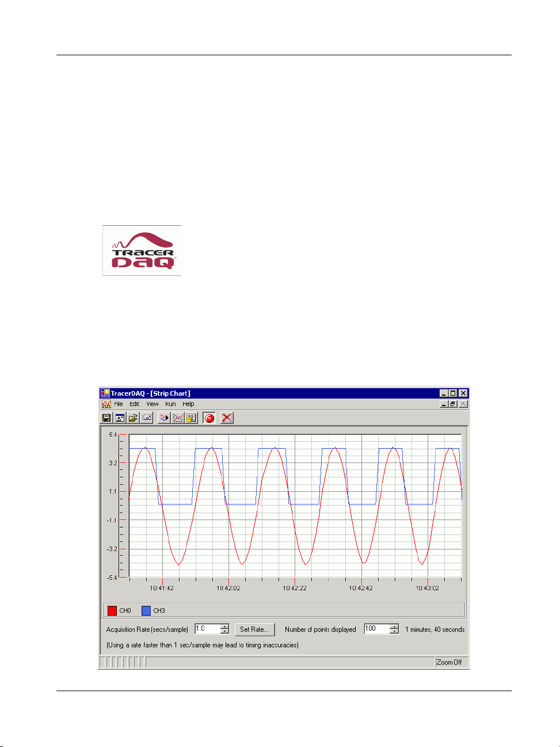This screenshot has height=747, width=560.
Task: Click the 10:42:02 time axis label
Action: [x=228, y=588]
